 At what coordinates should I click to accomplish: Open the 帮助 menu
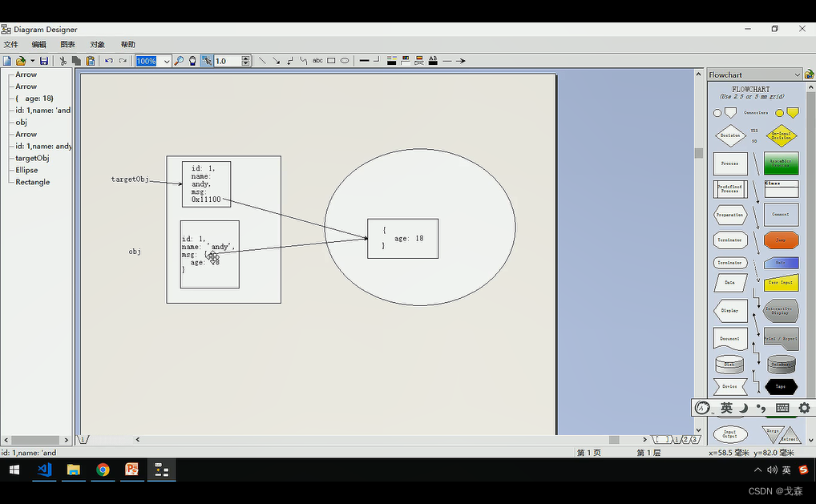tap(128, 45)
